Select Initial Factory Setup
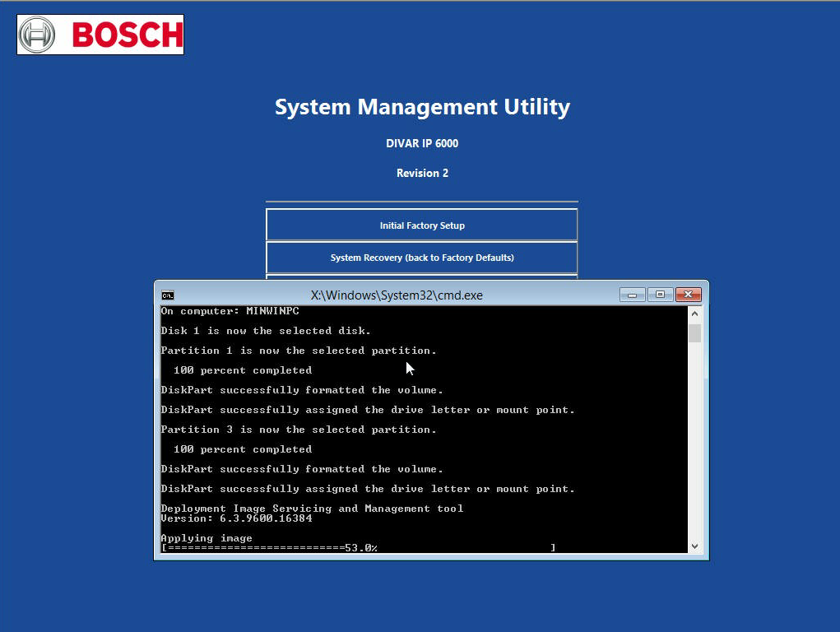Image resolution: width=840 pixels, height=632 pixels. pyautogui.click(x=422, y=225)
